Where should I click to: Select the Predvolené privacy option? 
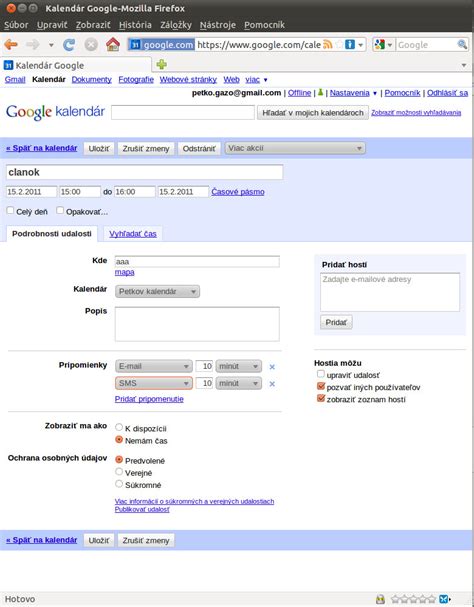(x=119, y=460)
